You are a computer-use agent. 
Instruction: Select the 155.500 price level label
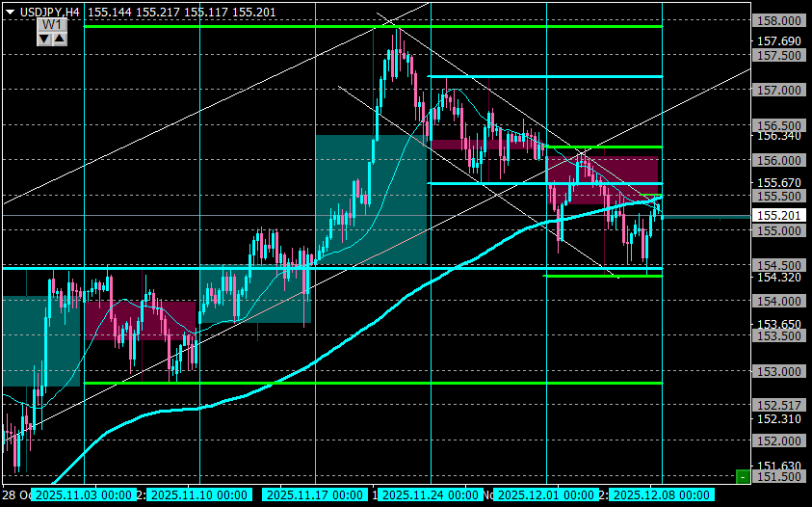point(779,196)
